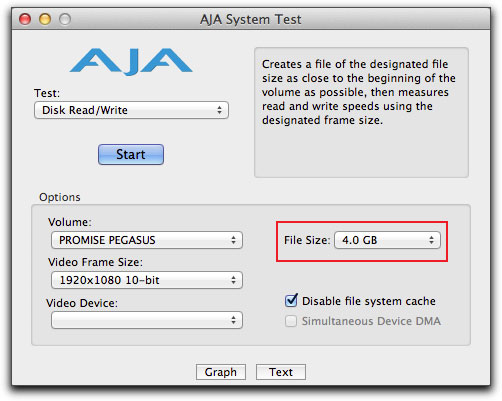Click the AJA logo
This screenshot has width=502, height=401.
click(x=131, y=62)
